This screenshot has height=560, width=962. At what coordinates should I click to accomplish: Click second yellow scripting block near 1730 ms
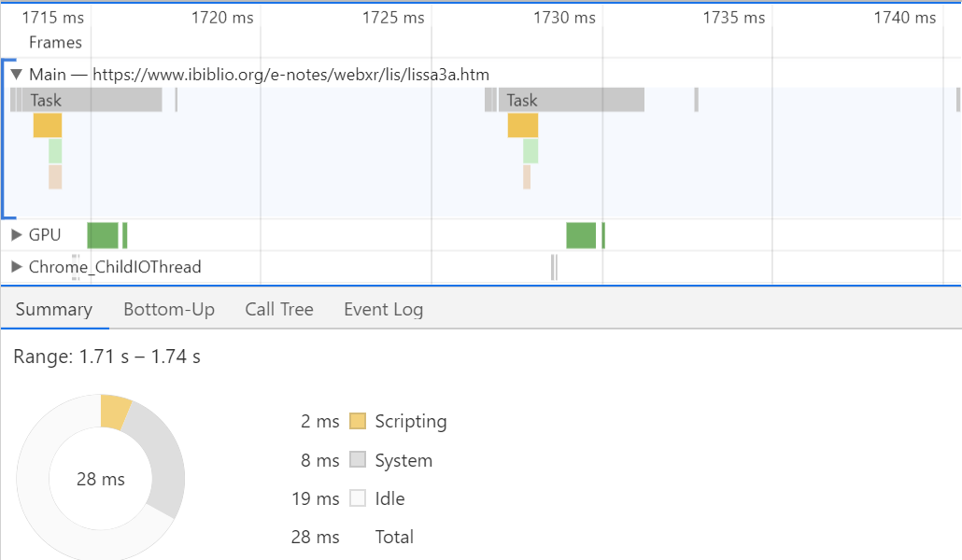(x=523, y=125)
